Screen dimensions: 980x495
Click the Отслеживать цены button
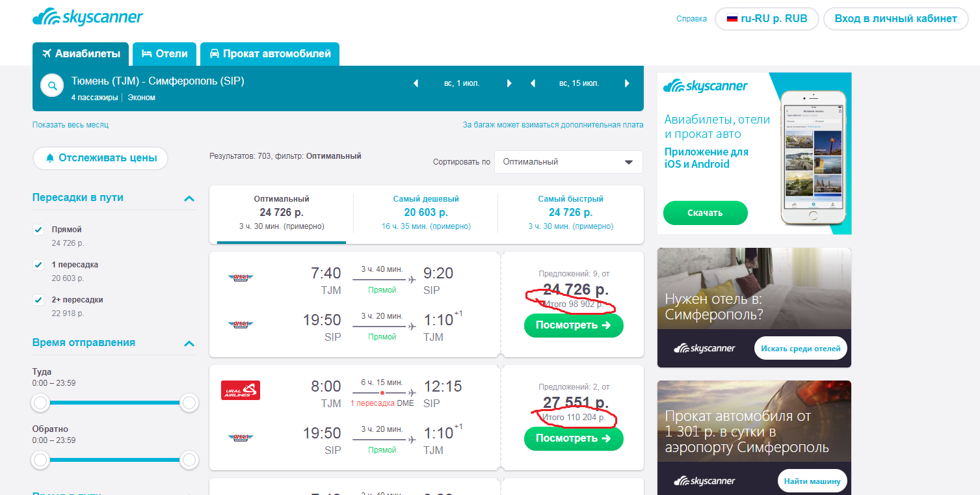(x=100, y=158)
